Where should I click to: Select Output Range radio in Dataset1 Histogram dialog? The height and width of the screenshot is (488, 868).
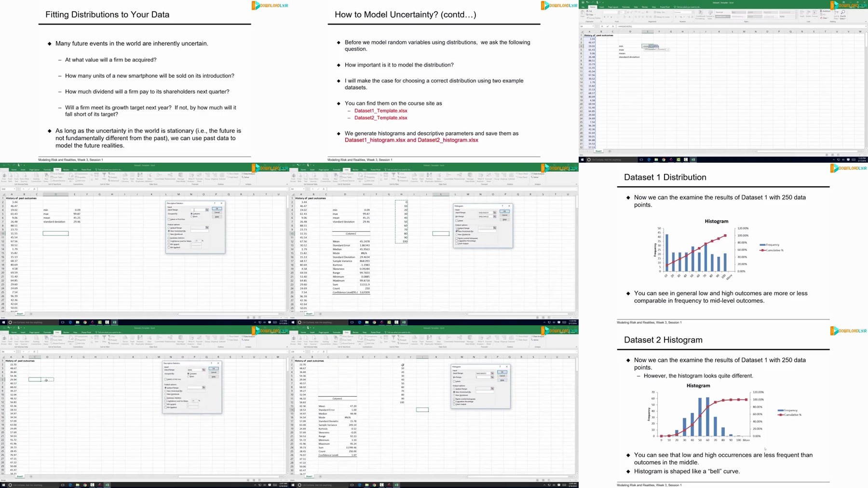(457, 228)
